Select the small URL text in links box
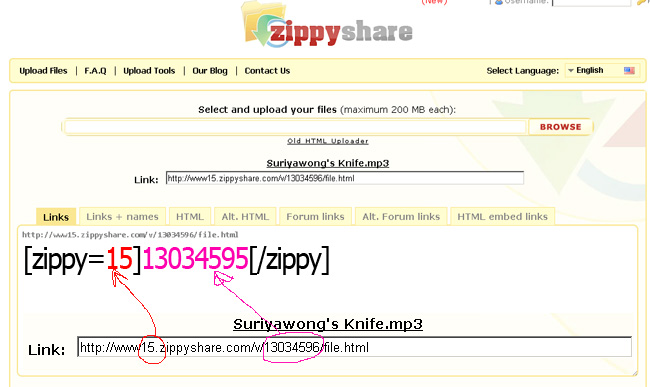Screen dimensions: 650x387 pyautogui.click(x=130, y=235)
